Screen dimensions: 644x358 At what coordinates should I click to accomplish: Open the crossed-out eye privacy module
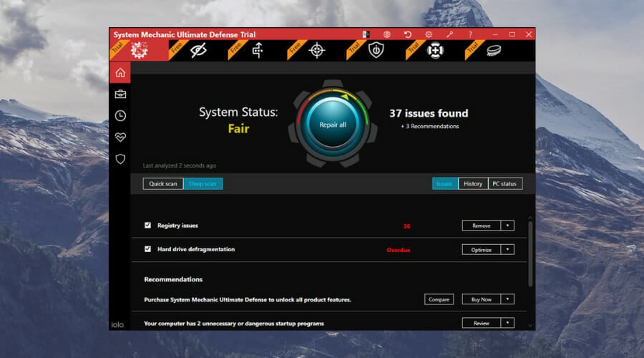coord(198,51)
